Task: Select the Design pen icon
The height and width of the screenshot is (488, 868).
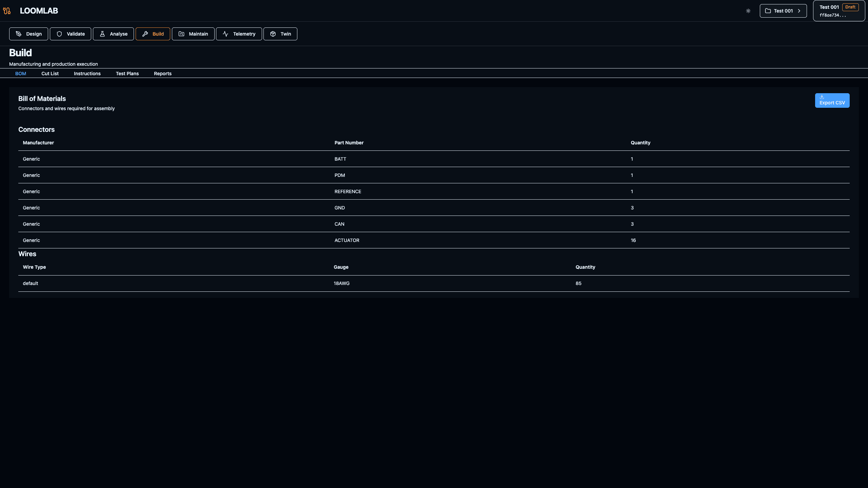Action: (x=18, y=34)
